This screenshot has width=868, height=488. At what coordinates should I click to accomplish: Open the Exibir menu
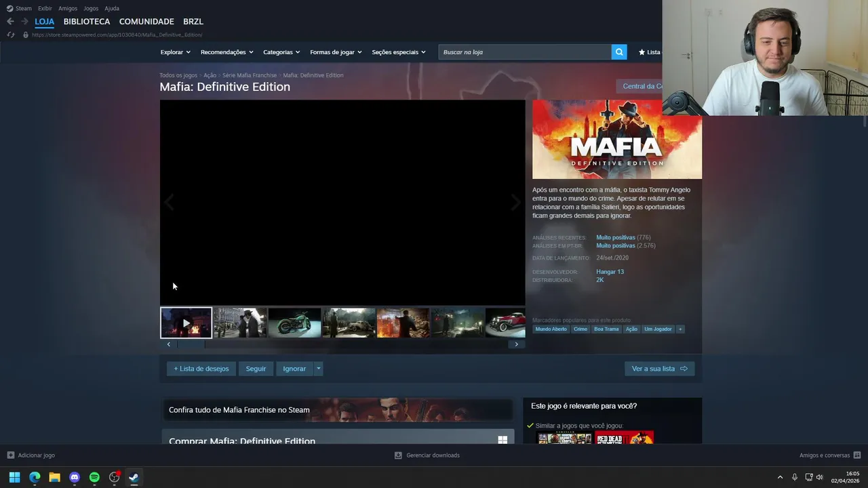click(x=45, y=8)
